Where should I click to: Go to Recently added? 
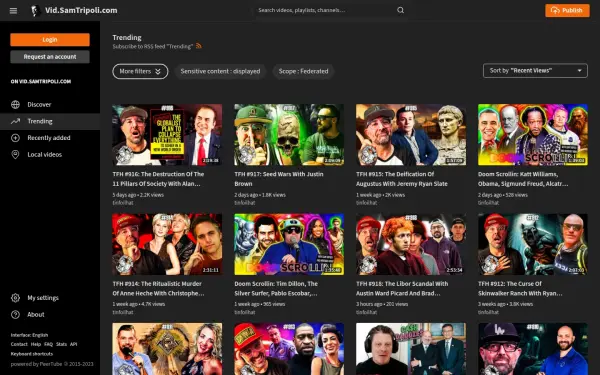(50, 138)
